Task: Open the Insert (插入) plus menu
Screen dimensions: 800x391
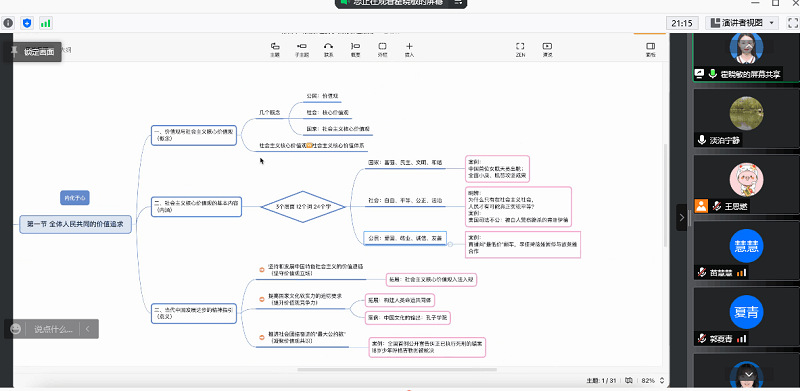Action: pyautogui.click(x=409, y=49)
